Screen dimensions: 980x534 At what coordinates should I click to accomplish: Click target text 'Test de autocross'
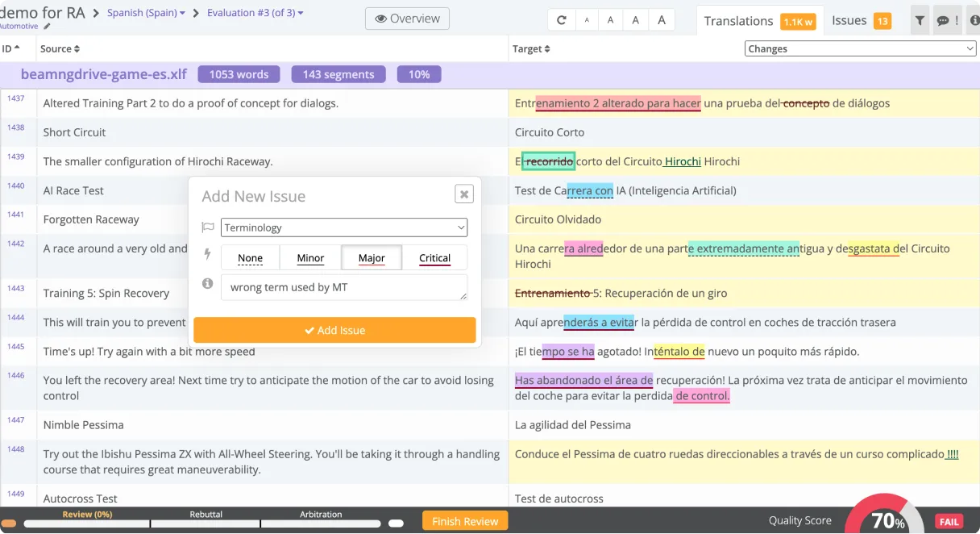tap(559, 499)
